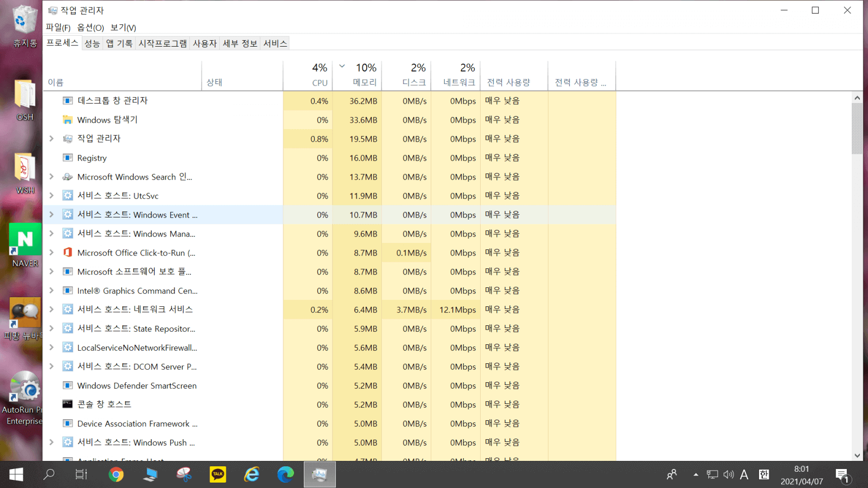Viewport: 868px width, 488px height.
Task: Launch Google Chrome from taskbar
Action: 116,475
